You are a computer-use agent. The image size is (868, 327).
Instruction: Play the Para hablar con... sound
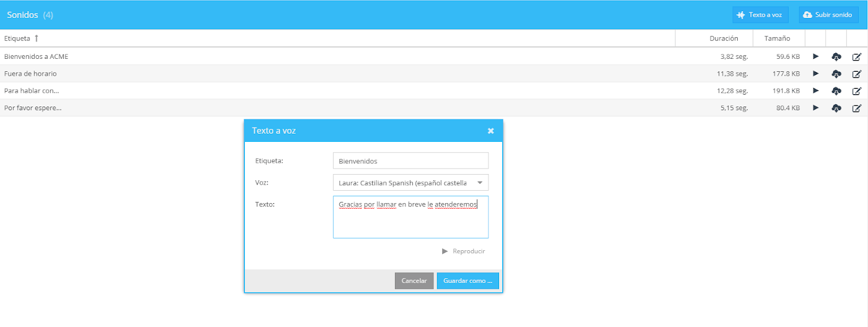[815, 91]
